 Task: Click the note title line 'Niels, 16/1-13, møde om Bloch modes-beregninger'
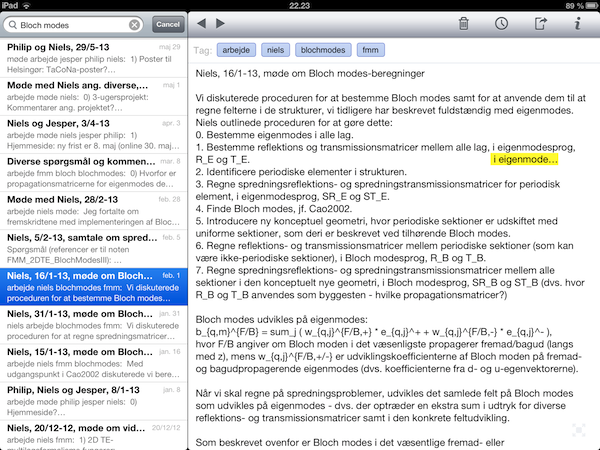pyautogui.click(x=310, y=73)
